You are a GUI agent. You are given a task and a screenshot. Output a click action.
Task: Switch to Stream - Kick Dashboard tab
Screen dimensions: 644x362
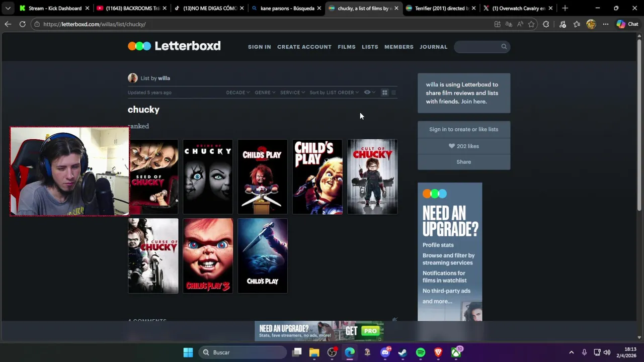(53, 8)
